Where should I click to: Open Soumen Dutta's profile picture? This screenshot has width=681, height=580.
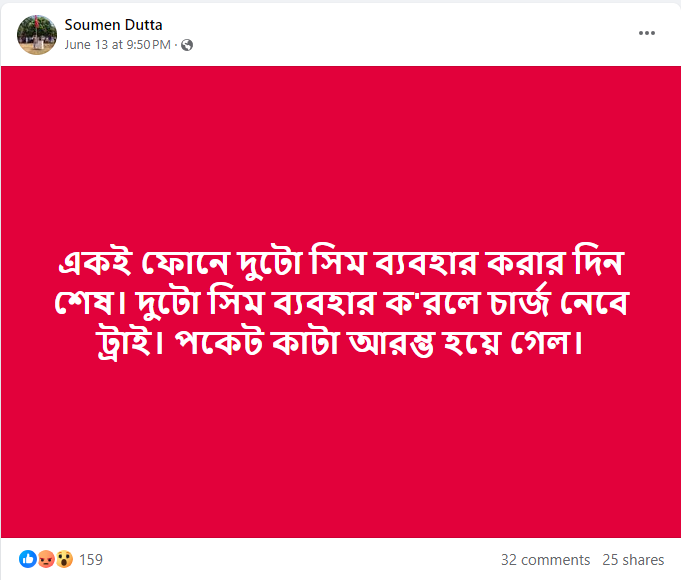coord(36,35)
